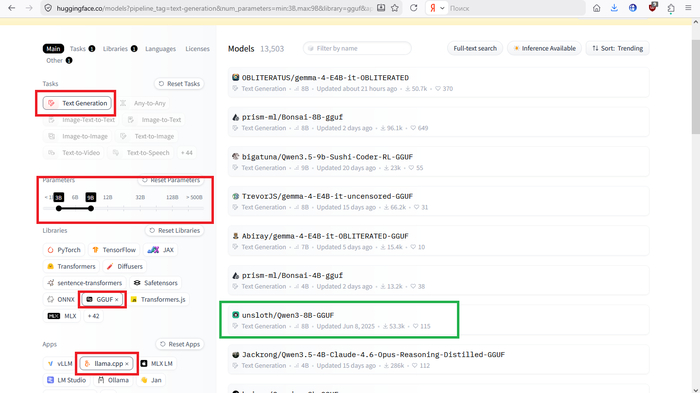Click the 3B parameter slider handle
Image resolution: width=700 pixels, height=393 pixels.
pyautogui.click(x=58, y=208)
